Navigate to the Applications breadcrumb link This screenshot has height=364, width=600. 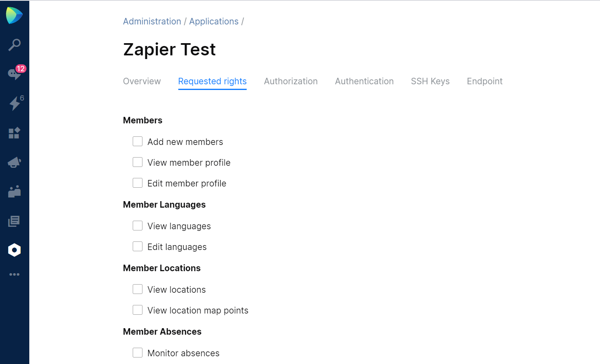coord(214,22)
